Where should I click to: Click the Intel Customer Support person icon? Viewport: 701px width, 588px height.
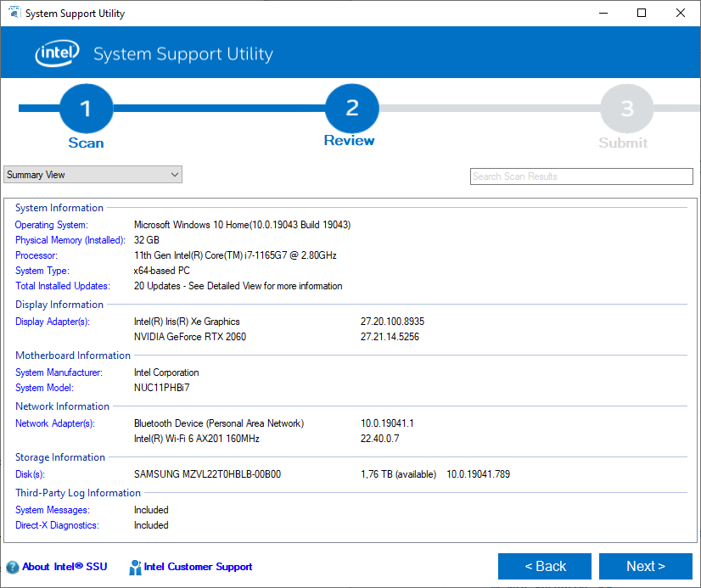pyautogui.click(x=135, y=568)
